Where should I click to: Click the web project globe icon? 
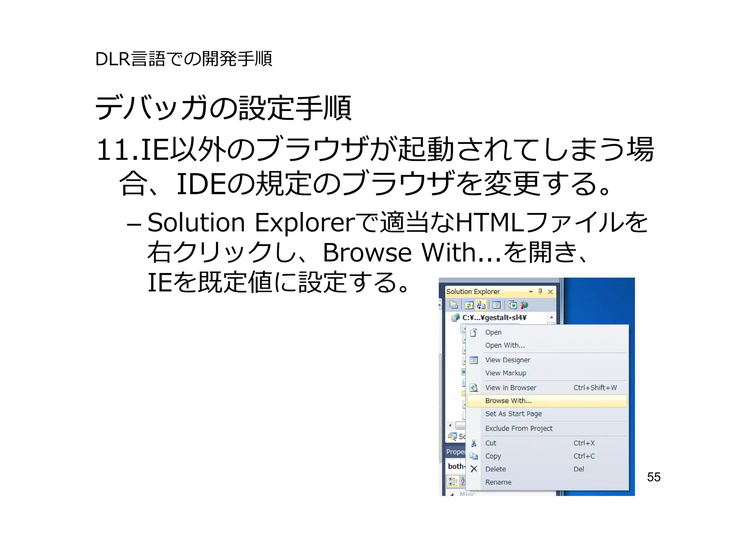(x=456, y=318)
